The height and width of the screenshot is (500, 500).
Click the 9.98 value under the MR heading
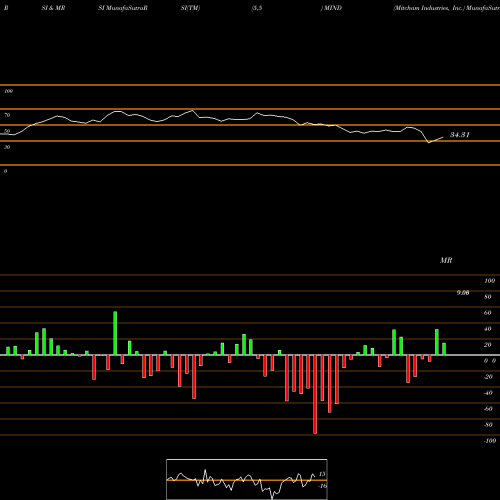tap(463, 293)
